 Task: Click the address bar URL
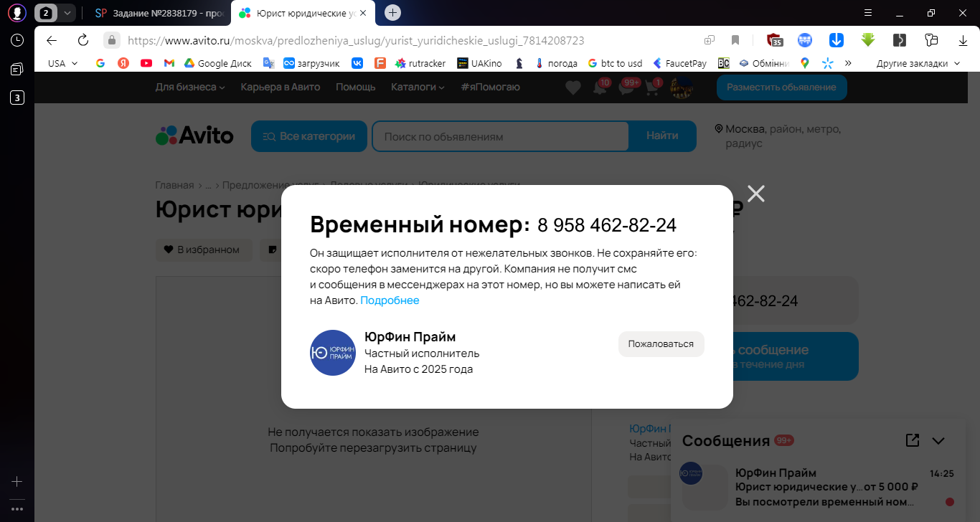pos(356,41)
